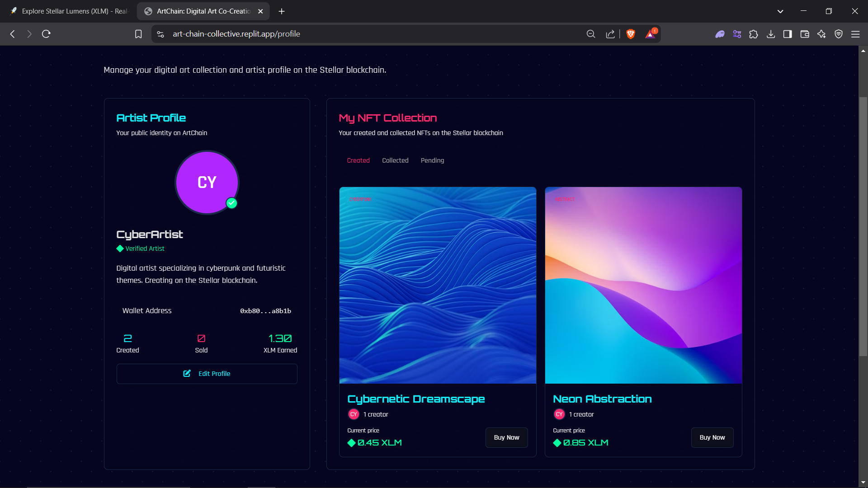The width and height of the screenshot is (868, 488).
Task: Select the Pending tab
Action: pyautogui.click(x=432, y=160)
